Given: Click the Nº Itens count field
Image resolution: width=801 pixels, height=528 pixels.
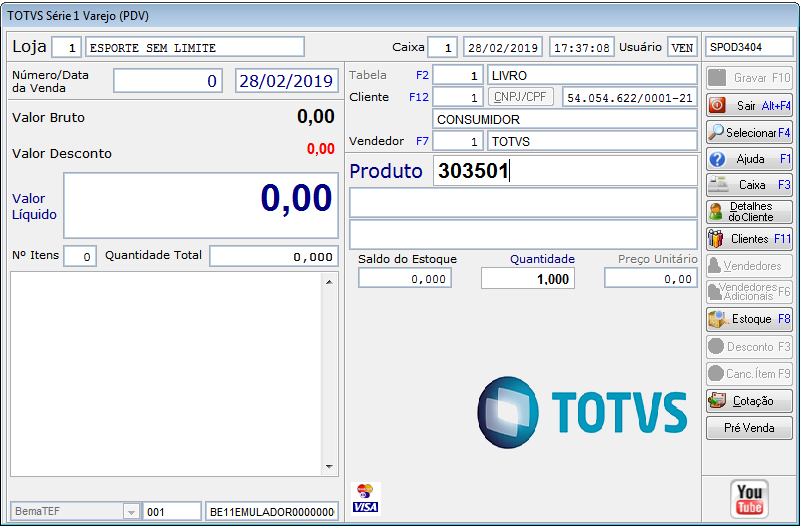Looking at the screenshot, I should tap(80, 256).
